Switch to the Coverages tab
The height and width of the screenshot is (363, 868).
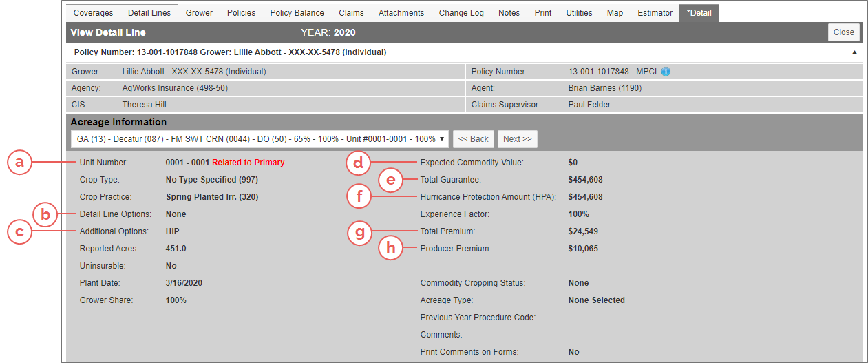tap(93, 13)
